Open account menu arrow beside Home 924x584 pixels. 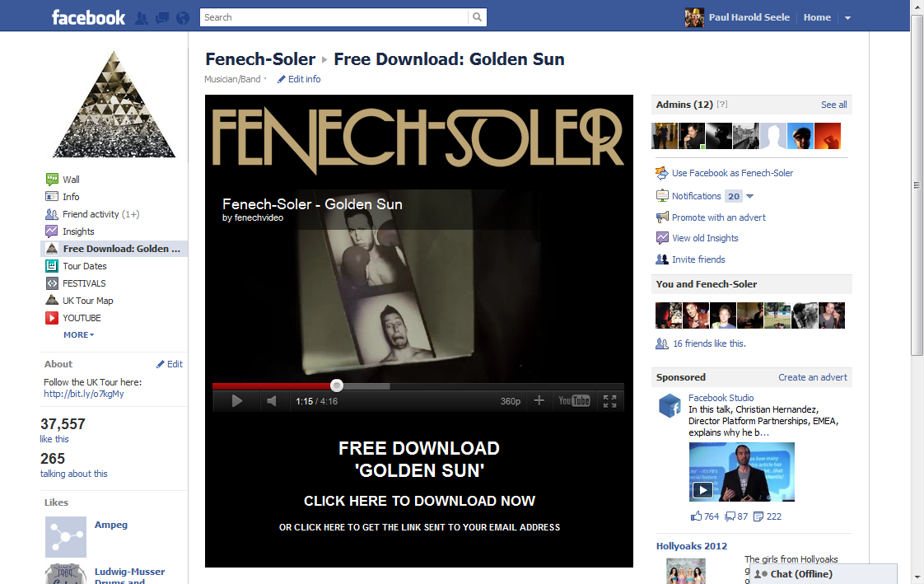(847, 17)
